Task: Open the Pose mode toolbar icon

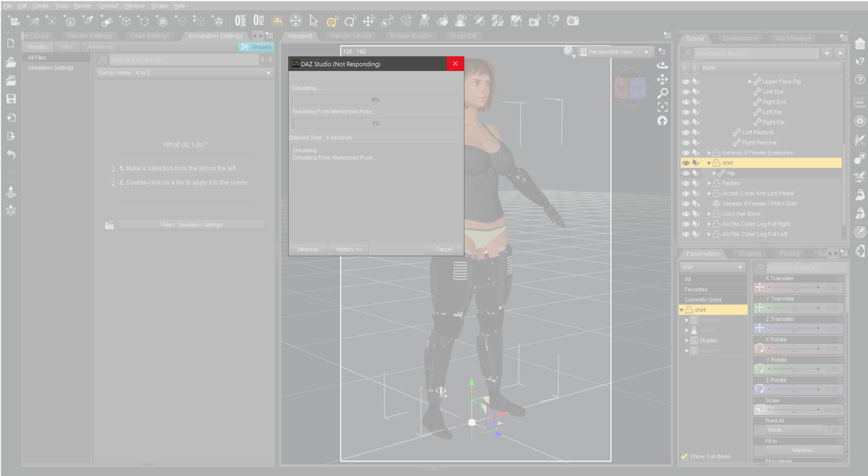Action: pos(259,21)
